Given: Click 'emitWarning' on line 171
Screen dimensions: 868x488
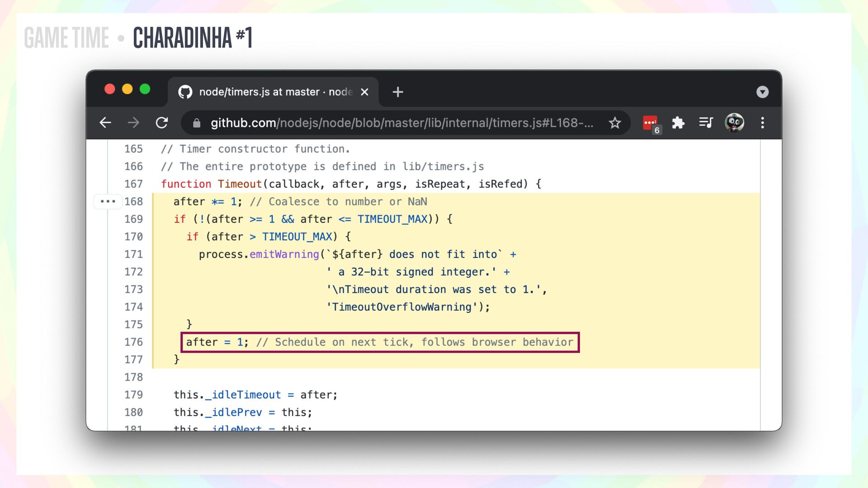Looking at the screenshot, I should point(284,254).
